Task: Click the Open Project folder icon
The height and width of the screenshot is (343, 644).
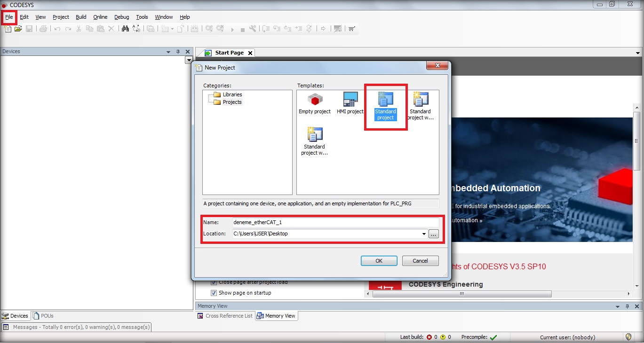Action: [18, 29]
